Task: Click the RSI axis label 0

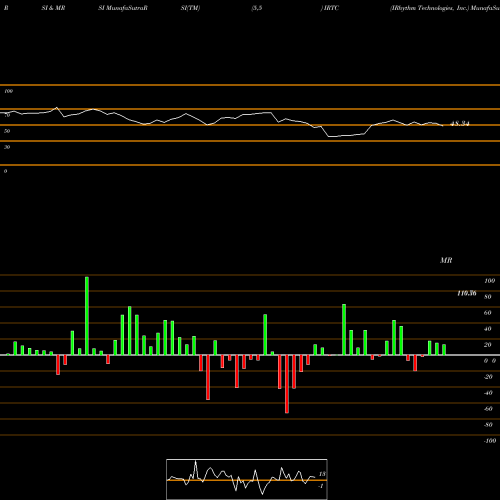Action: (5, 171)
